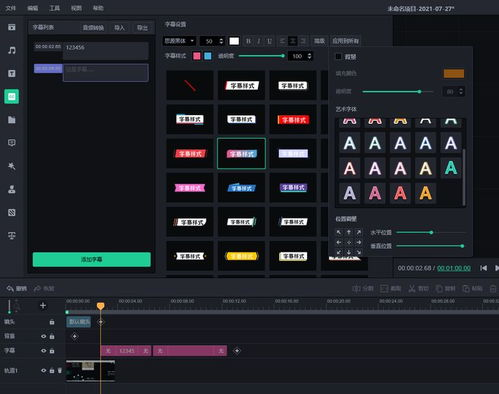Toggle visibility eye of 轨道1 track
This screenshot has height=394, width=499.
[43, 370]
